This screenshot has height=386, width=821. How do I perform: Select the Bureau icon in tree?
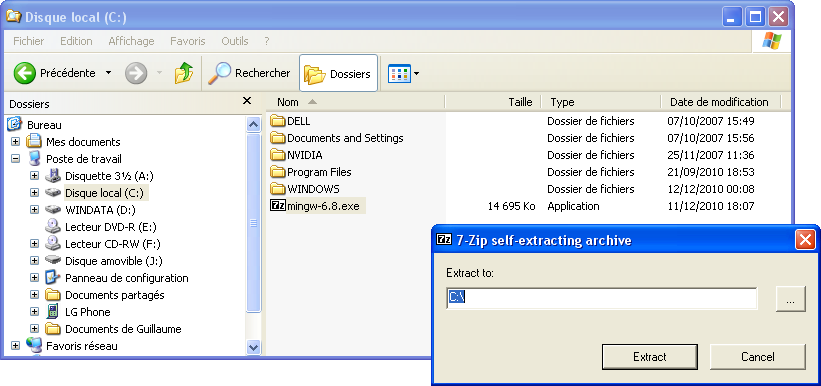pyautogui.click(x=15, y=125)
